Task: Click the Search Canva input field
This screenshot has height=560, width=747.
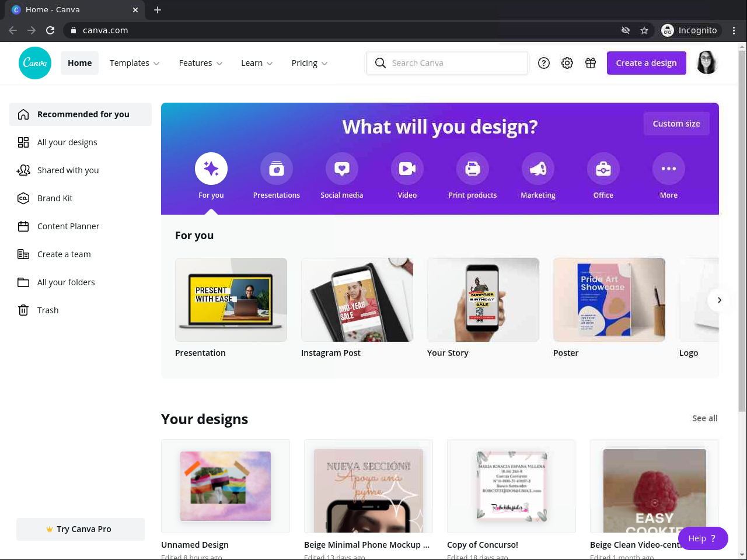Action: coord(447,63)
